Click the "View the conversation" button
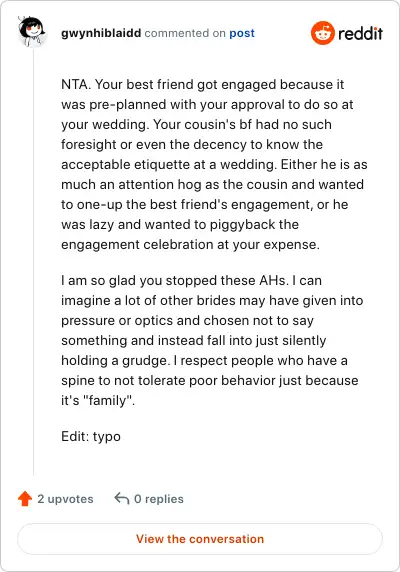 (x=200, y=539)
